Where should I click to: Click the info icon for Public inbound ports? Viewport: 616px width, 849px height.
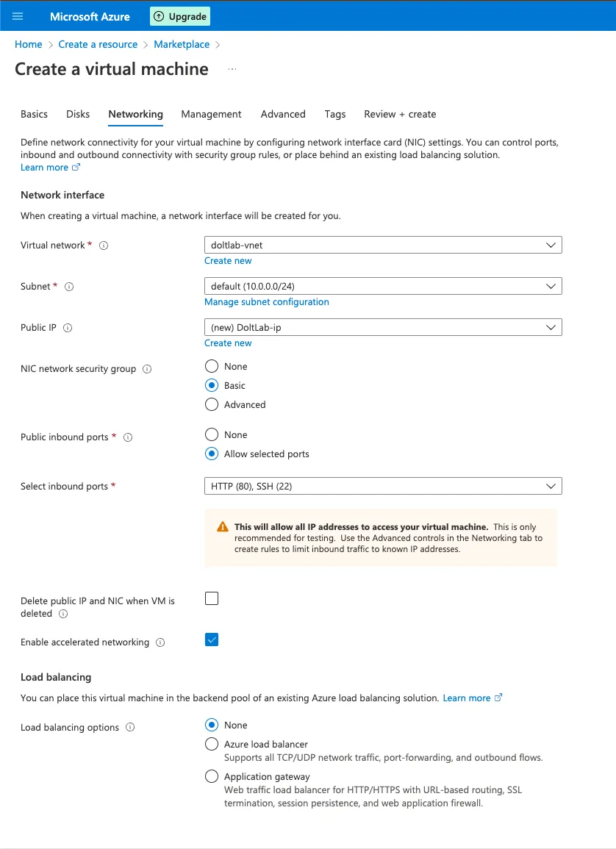[127, 437]
